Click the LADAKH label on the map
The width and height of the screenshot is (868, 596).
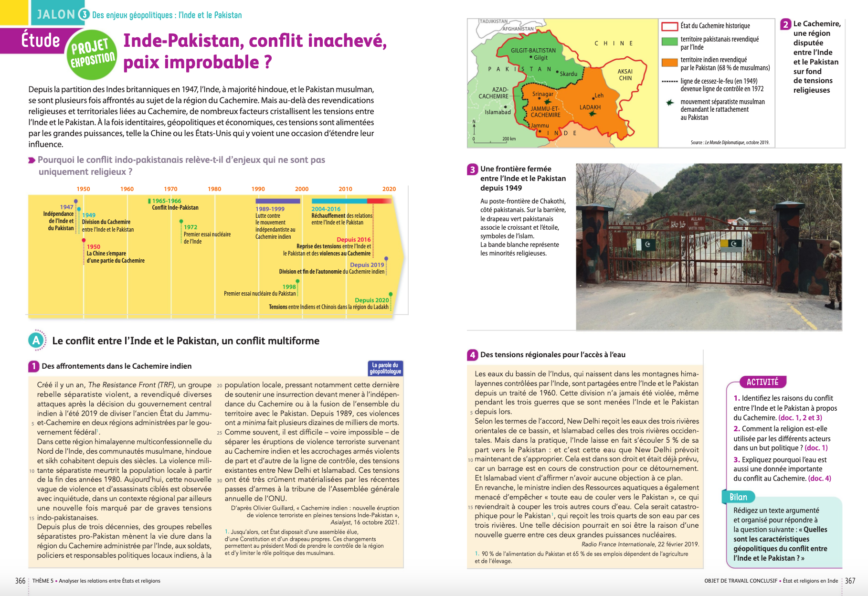pos(590,107)
